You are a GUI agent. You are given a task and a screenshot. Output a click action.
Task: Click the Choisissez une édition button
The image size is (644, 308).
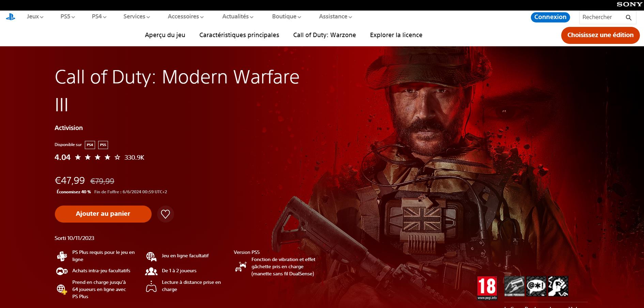click(600, 35)
